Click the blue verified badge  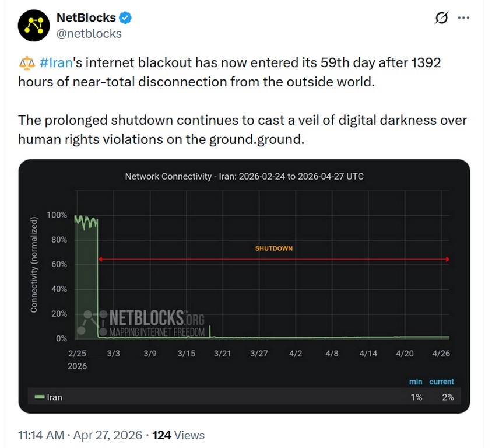coord(125,17)
